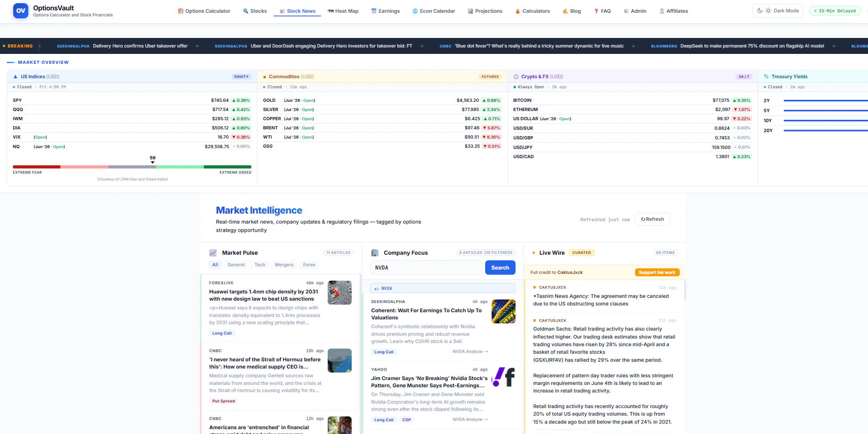Image resolution: width=868 pixels, height=434 pixels.
Task: Click the ETHEREUM row label
Action: coord(526,109)
